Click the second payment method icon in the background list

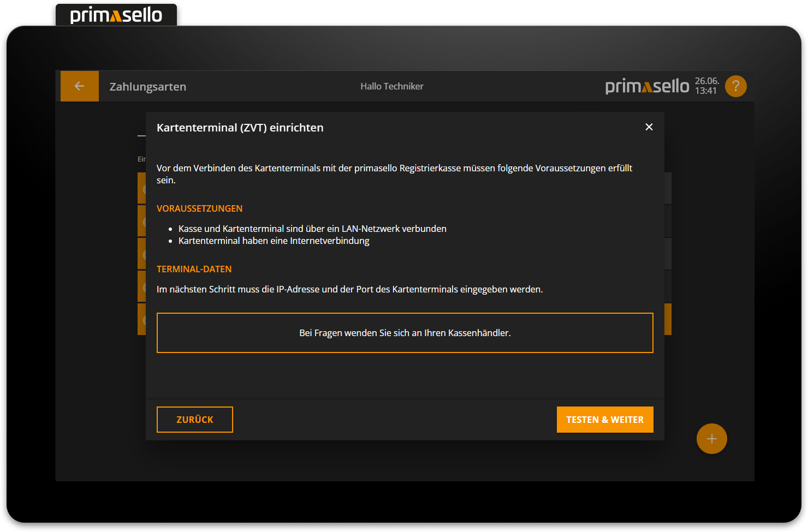pos(144,220)
